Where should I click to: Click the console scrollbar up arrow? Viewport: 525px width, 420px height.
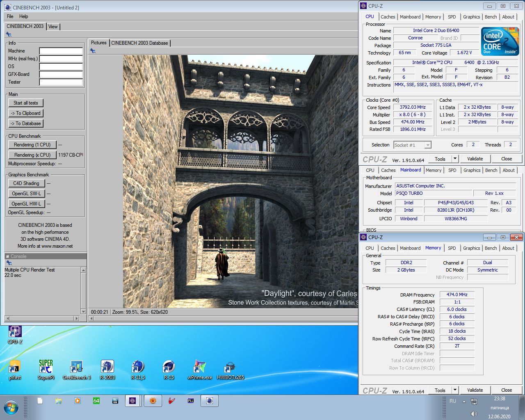(84, 270)
